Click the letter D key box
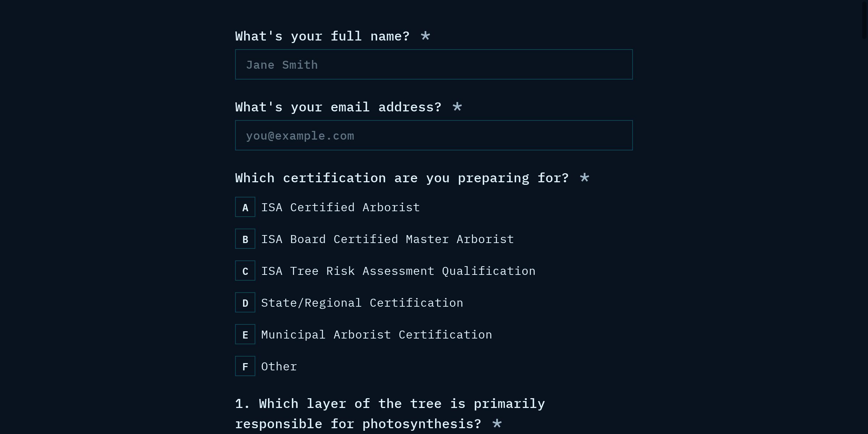 245,303
